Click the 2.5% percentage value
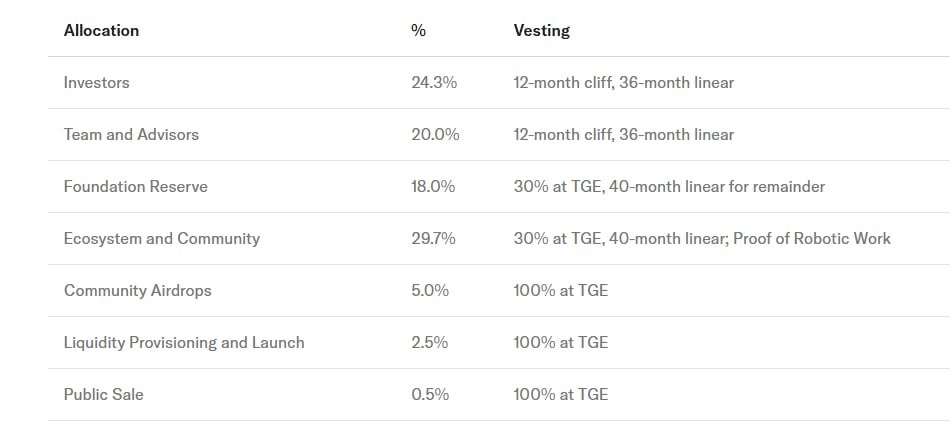The image size is (950, 440). 430,342
